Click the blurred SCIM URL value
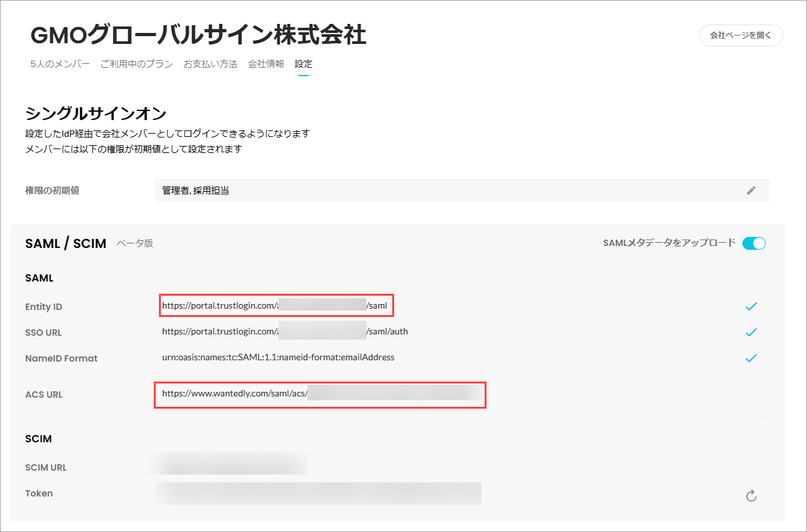 coord(230,464)
